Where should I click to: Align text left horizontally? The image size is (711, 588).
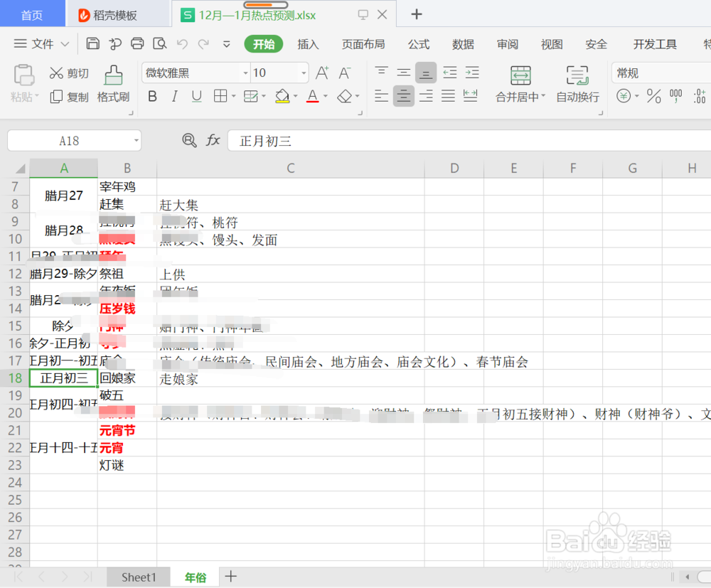pos(381,96)
